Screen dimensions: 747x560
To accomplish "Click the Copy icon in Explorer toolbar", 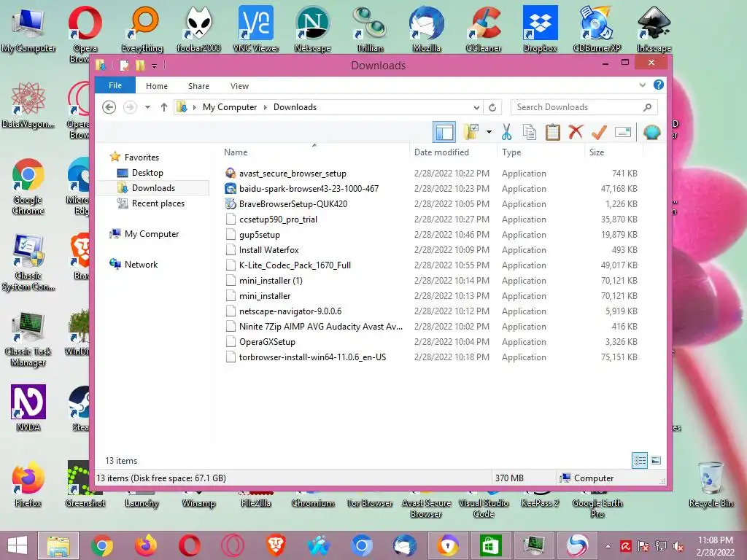I will point(530,132).
